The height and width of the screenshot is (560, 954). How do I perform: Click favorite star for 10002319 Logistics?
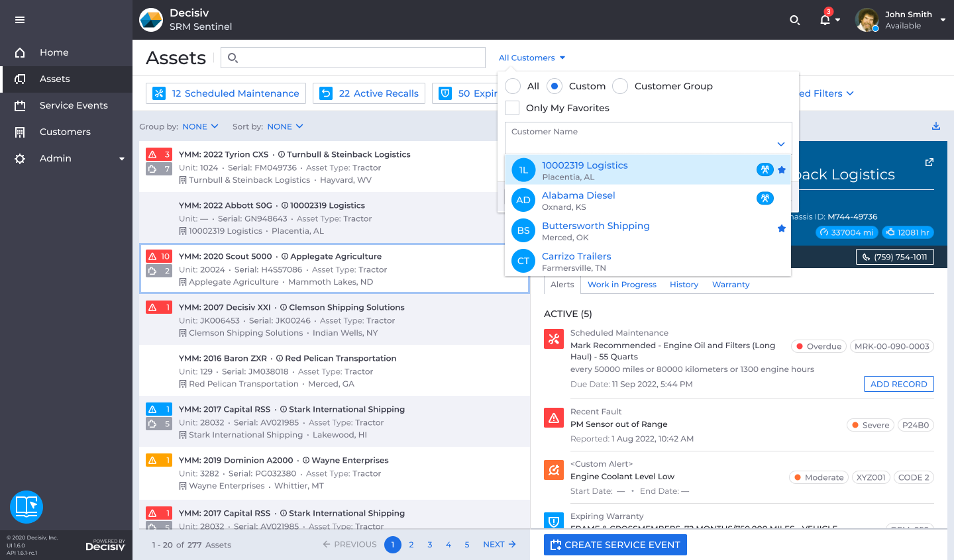tap(782, 170)
